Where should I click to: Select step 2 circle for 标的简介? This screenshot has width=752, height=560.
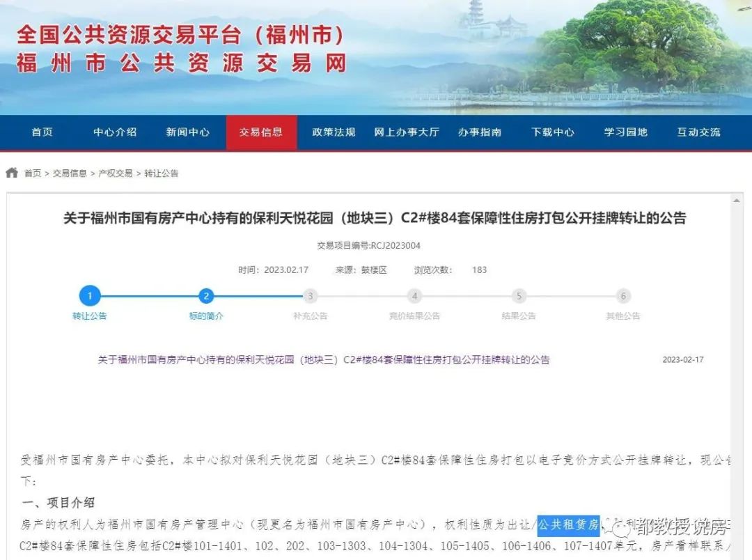[205, 295]
